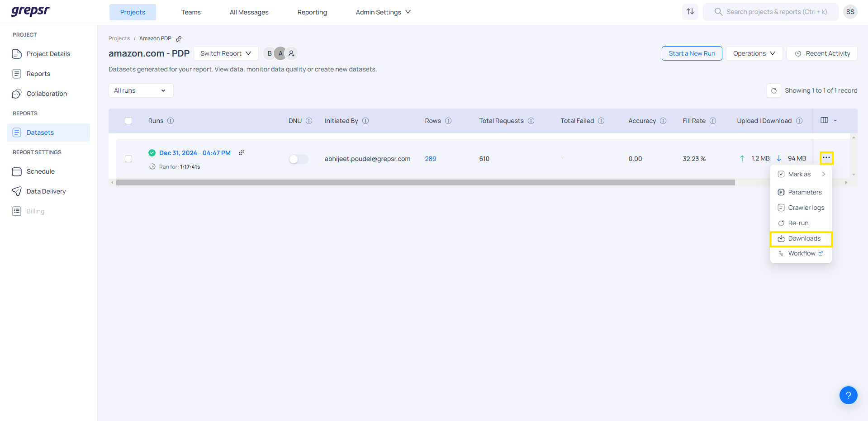Click the Rows column info icon
Image resolution: width=868 pixels, height=421 pixels.
click(448, 121)
